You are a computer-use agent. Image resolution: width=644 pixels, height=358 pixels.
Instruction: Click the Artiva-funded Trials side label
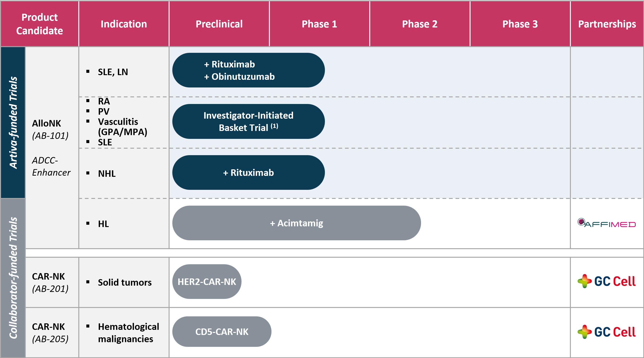pos(13,122)
